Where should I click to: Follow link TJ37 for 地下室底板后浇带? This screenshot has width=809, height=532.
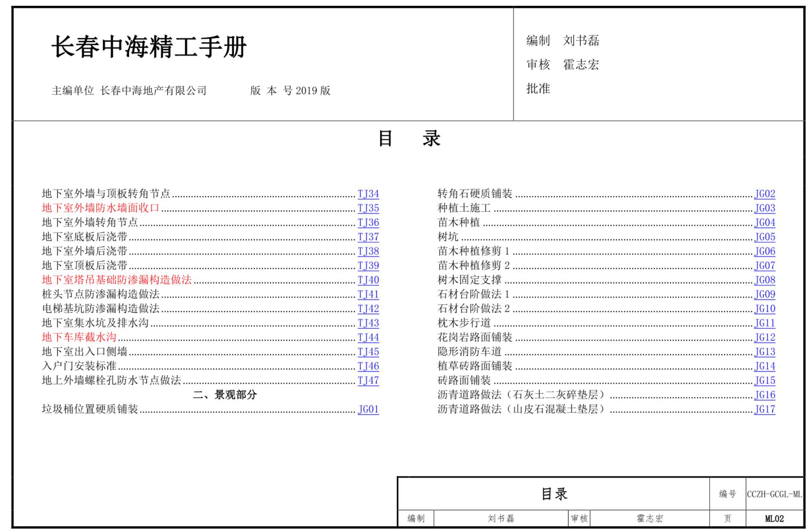[368, 237]
